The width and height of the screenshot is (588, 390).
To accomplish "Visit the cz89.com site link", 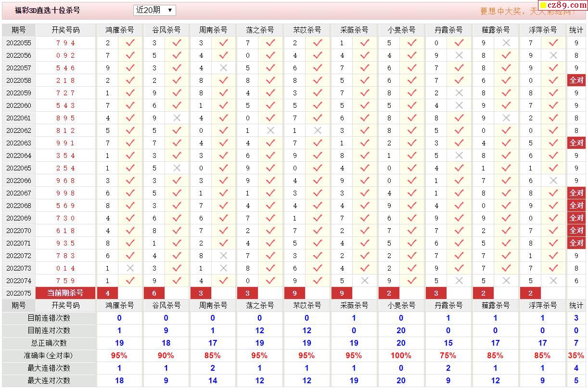I will tap(562, 5).
